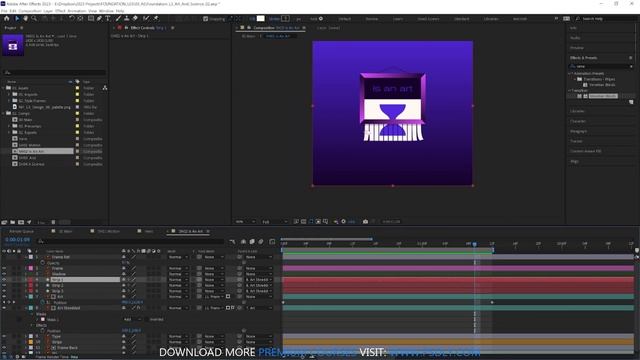Toggle frame blending switch in the timeline header
This screenshot has height=360, width=640.
(x=252, y=242)
